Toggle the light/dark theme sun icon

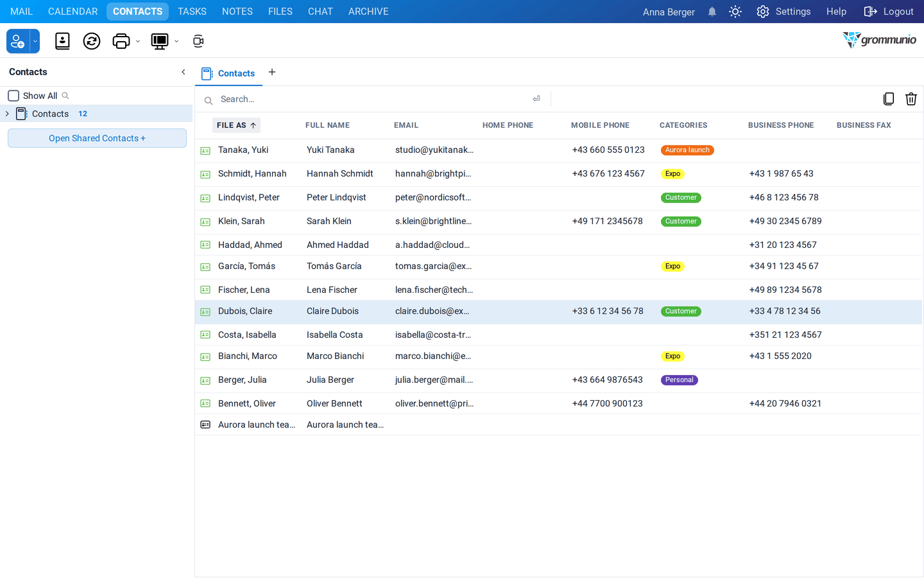coord(735,12)
